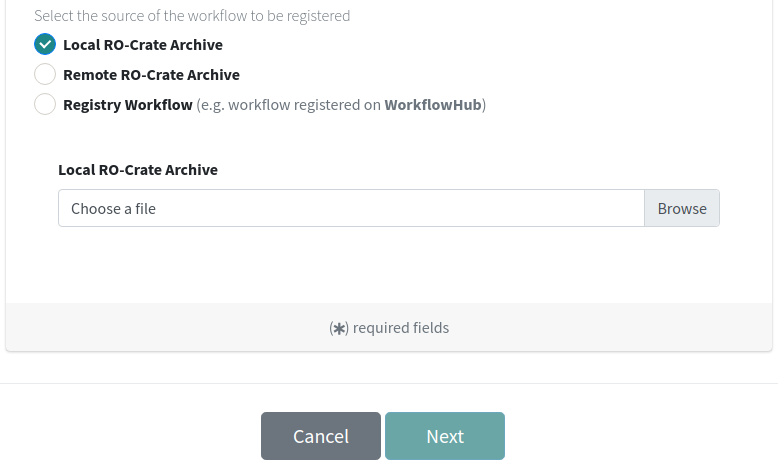Open the WorkflowHub reference text
The image size is (778, 472).
[432, 105]
